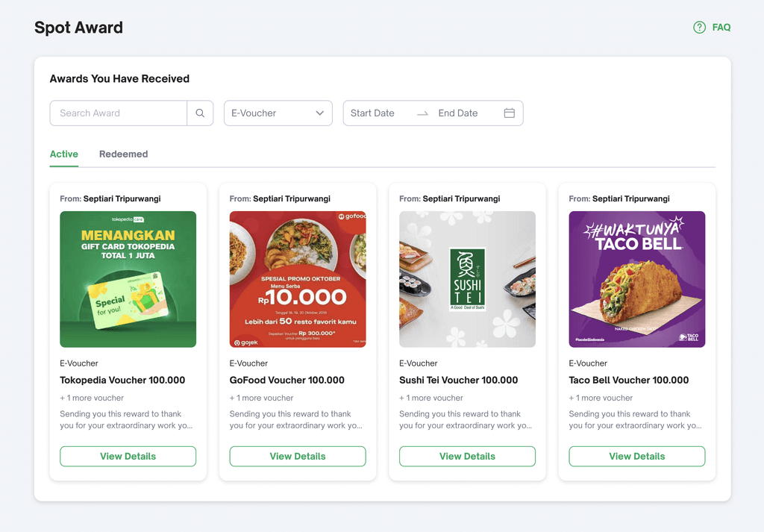
Task: Click the E-Voucher dropdown chevron arrow
Action: [320, 113]
